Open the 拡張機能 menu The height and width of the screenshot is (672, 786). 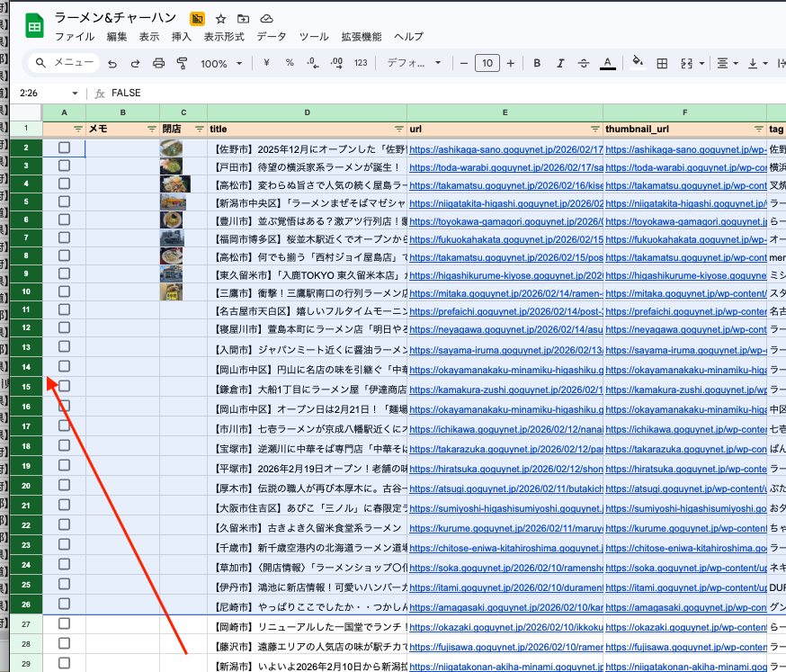(361, 37)
